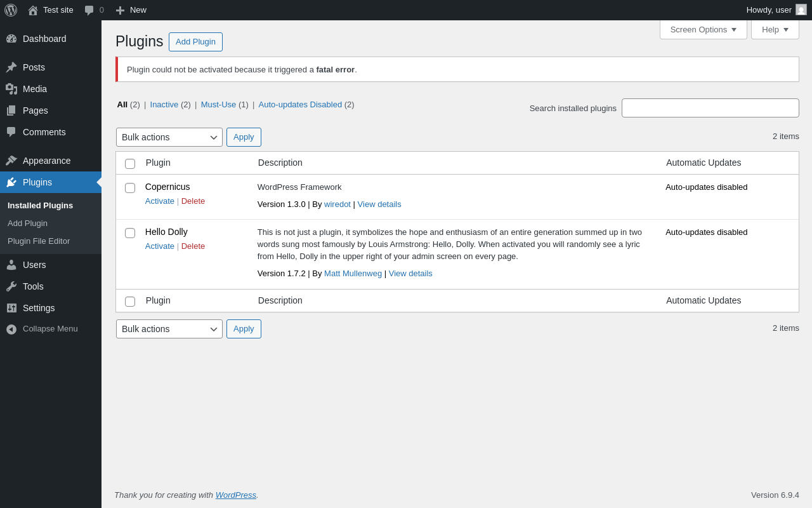The width and height of the screenshot is (812, 508).
Task: Activate the Hello Dolly plugin
Action: (x=159, y=246)
